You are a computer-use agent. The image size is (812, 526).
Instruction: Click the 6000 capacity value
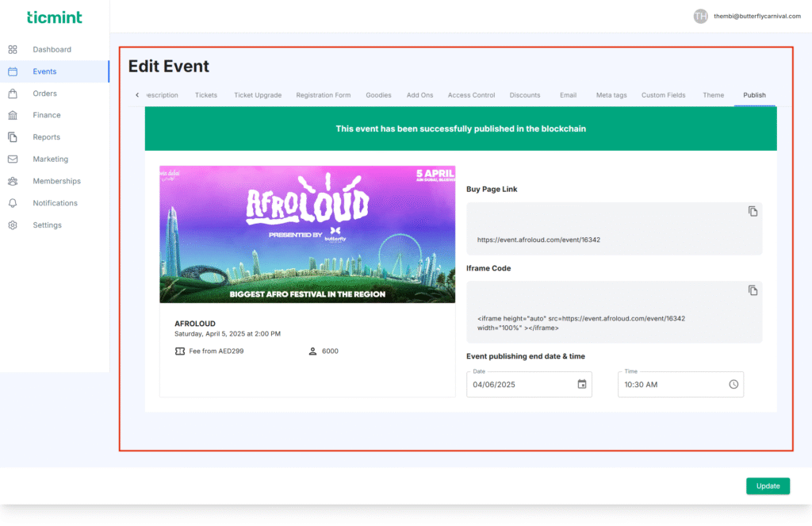point(330,351)
